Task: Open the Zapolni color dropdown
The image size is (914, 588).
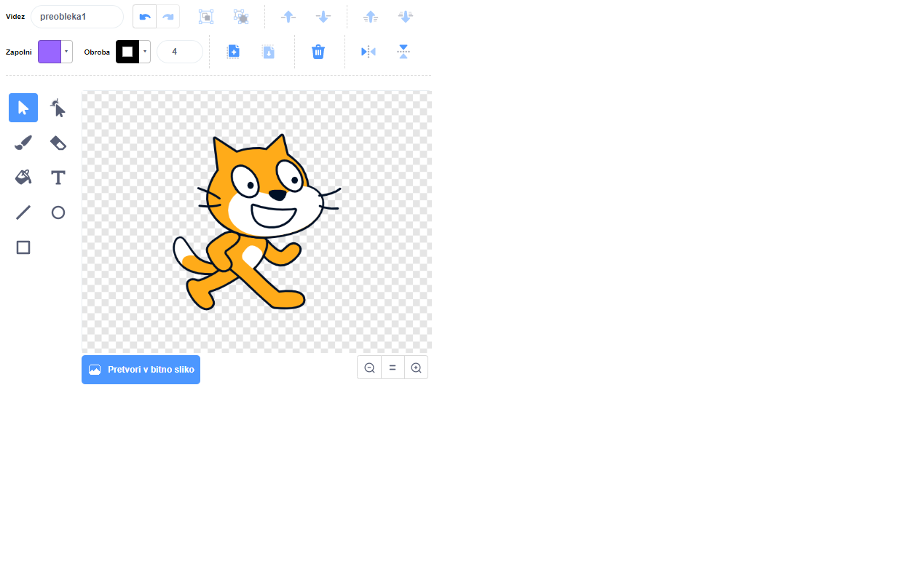Action: coord(64,51)
